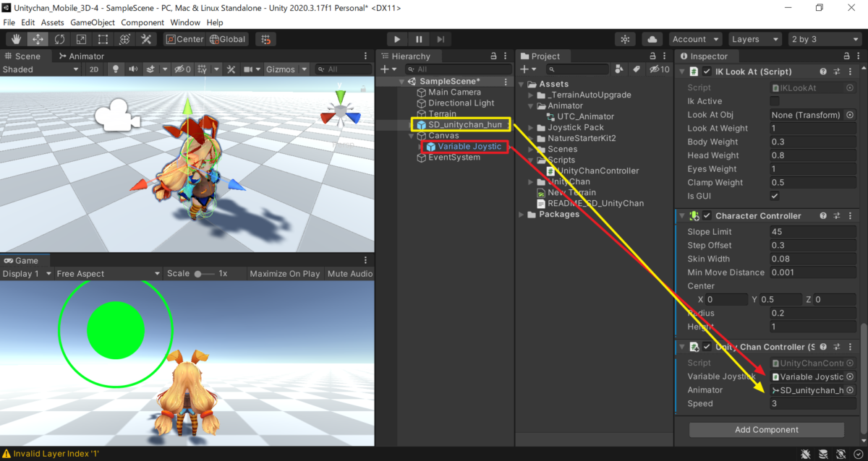Open IK Look At preset settings icon

coord(837,72)
